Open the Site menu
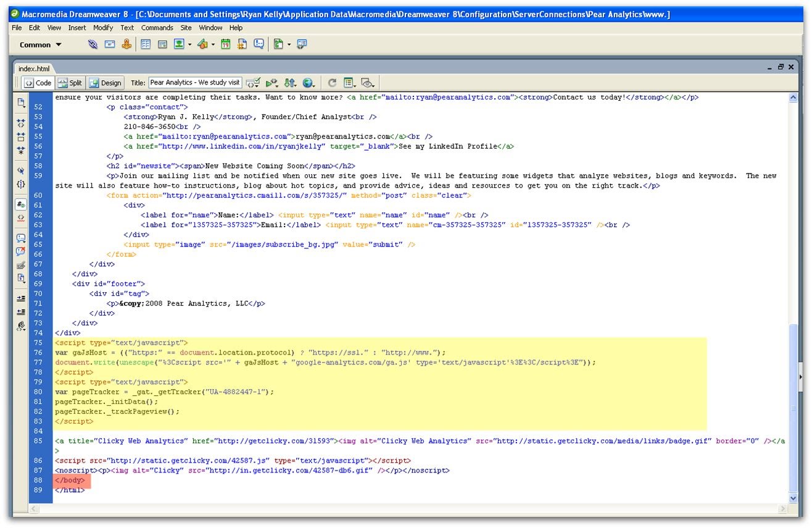The width and height of the screenshot is (812, 528). (x=186, y=28)
